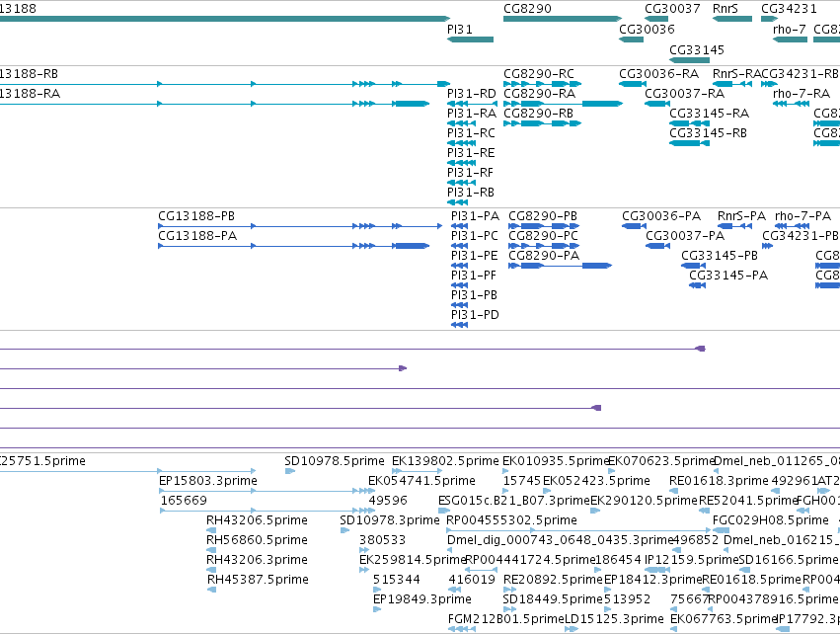The height and width of the screenshot is (634, 840).
Task: Pick the 515344 EST label
Action: tap(397, 580)
